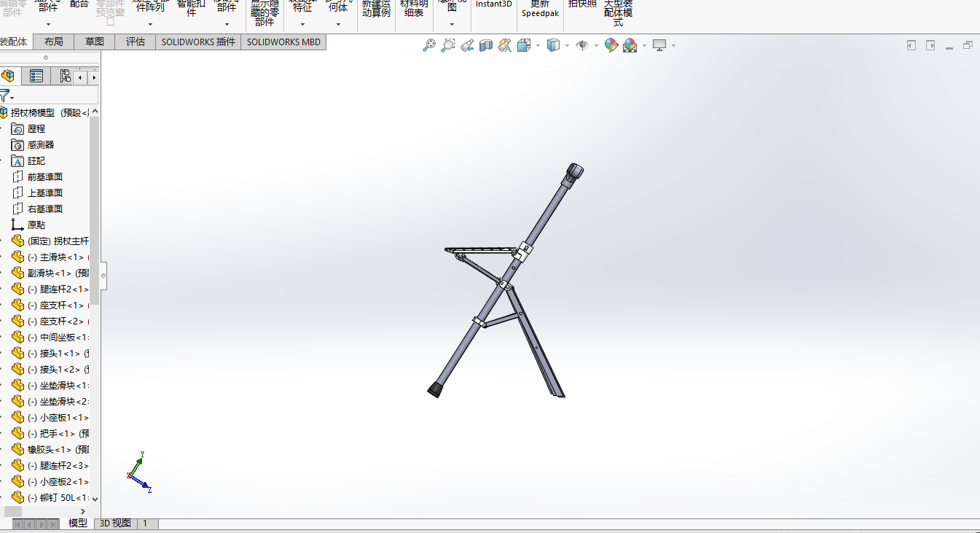Image resolution: width=980 pixels, height=533 pixels.
Task: Click the tree panel horizontal scroll right arrow
Action: pyautogui.click(x=82, y=511)
